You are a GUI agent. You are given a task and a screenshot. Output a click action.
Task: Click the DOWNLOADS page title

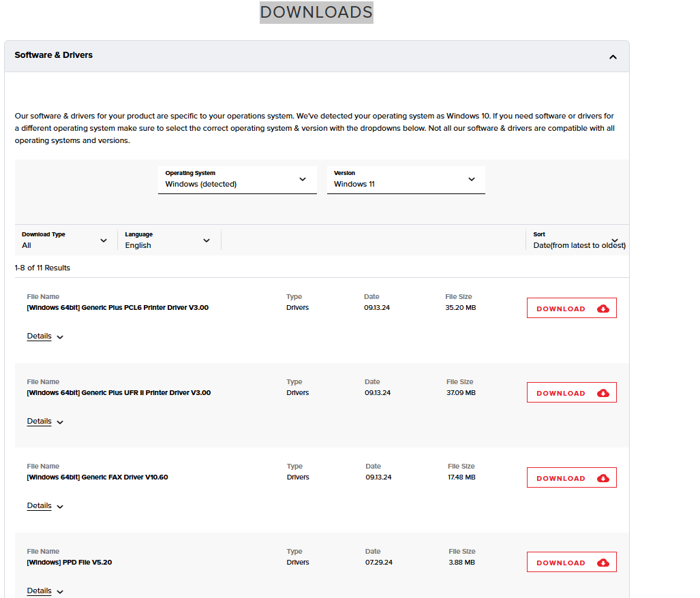316,12
